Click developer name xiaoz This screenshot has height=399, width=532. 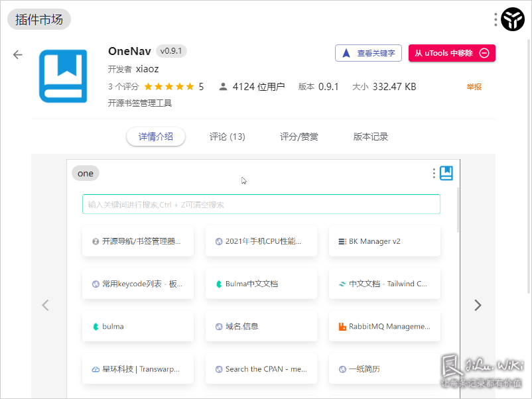[147, 69]
